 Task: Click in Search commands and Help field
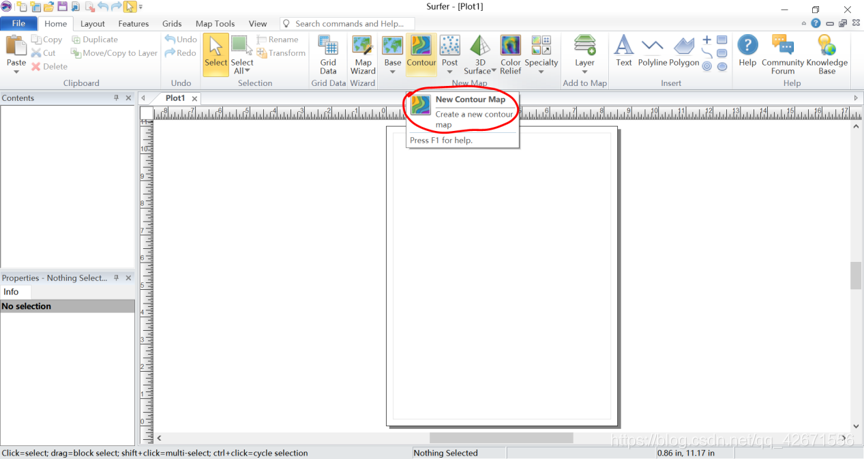tap(347, 24)
